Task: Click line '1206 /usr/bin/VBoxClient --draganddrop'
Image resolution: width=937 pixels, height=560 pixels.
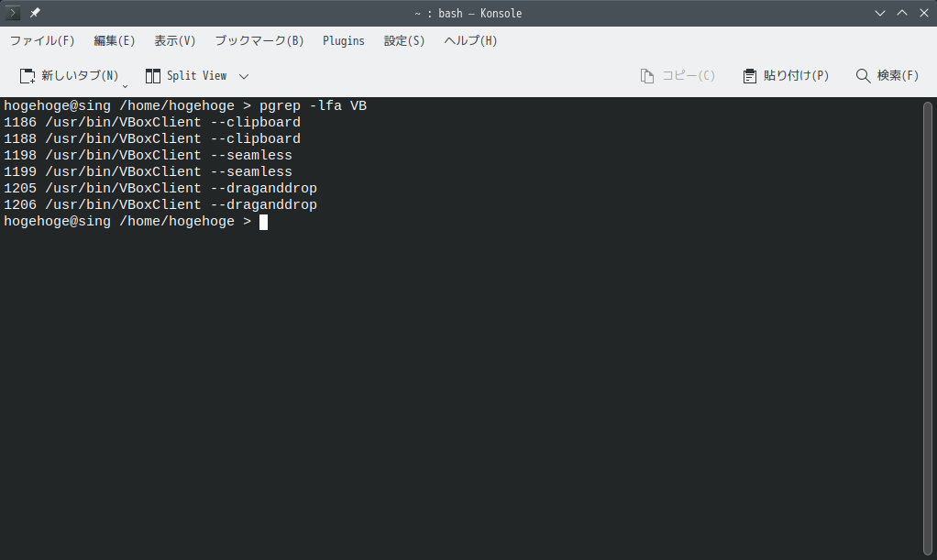Action: coord(160,204)
